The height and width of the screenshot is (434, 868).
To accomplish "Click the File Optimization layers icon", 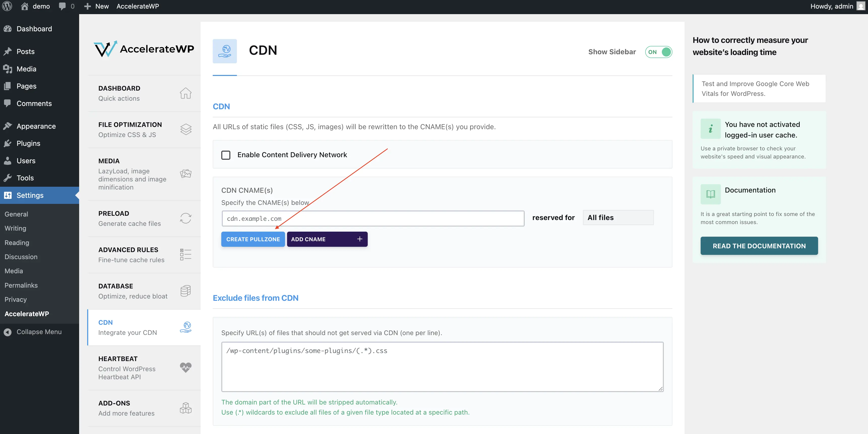I will 185,129.
